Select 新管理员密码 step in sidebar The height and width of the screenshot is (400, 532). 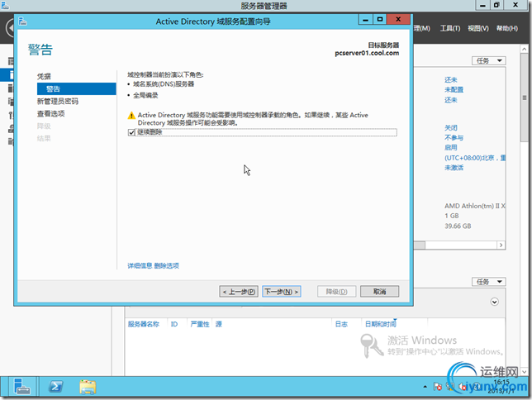coord(58,101)
